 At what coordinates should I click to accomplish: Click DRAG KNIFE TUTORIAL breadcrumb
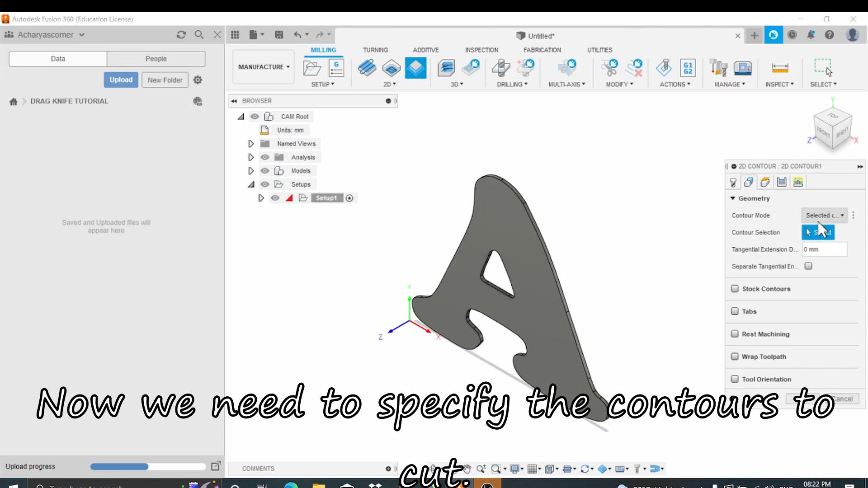[x=69, y=101]
